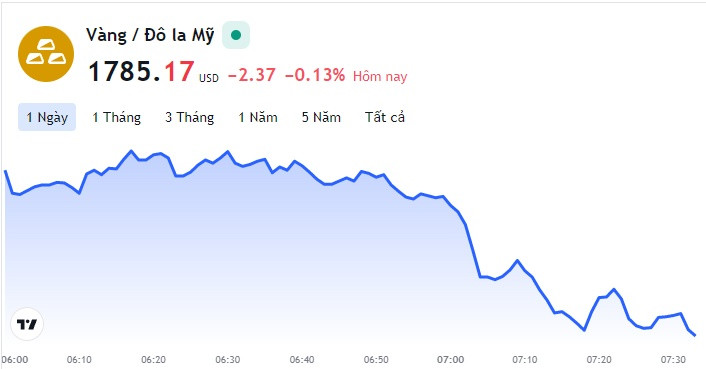This screenshot has height=369, width=706.
Task: Click the Hôm nay label
Action: (x=380, y=76)
